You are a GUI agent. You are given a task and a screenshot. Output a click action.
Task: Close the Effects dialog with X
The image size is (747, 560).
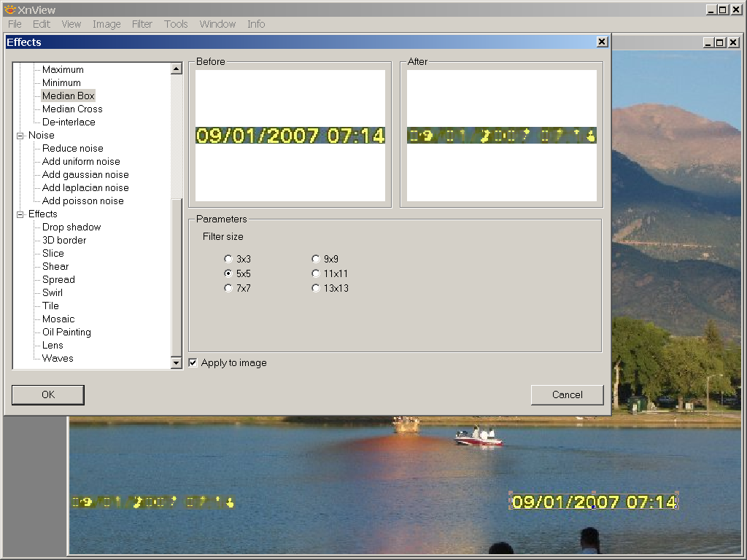pyautogui.click(x=602, y=42)
